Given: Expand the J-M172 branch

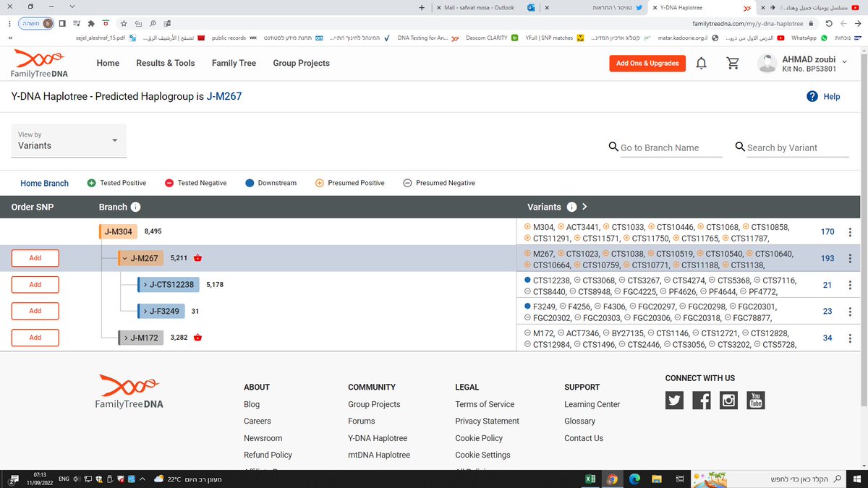Looking at the screenshot, I should point(126,338).
